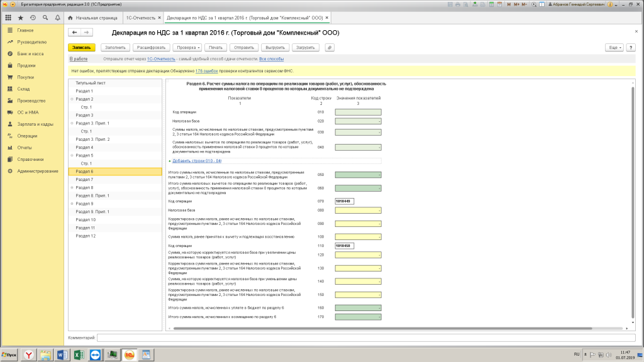Click the Выгрузить button
This screenshot has width=644, height=362.
[275, 48]
